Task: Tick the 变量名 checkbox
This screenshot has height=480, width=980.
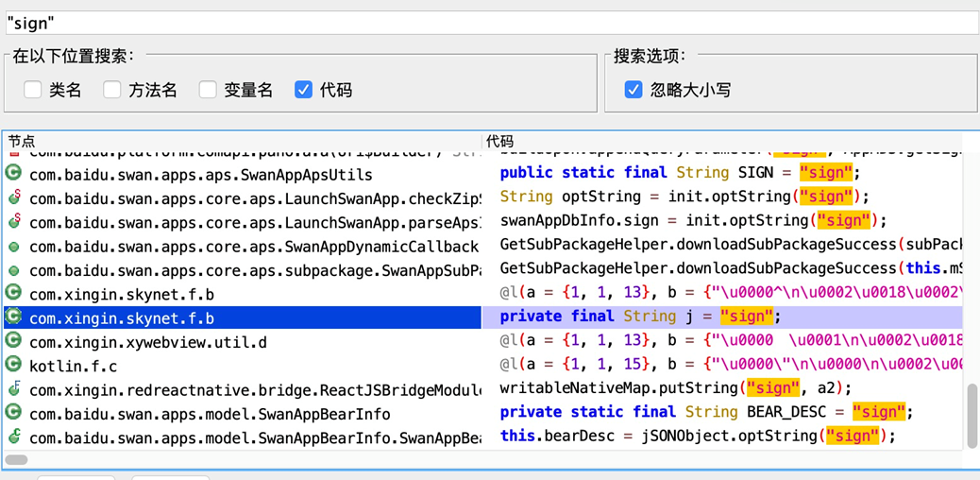Action: pyautogui.click(x=208, y=90)
